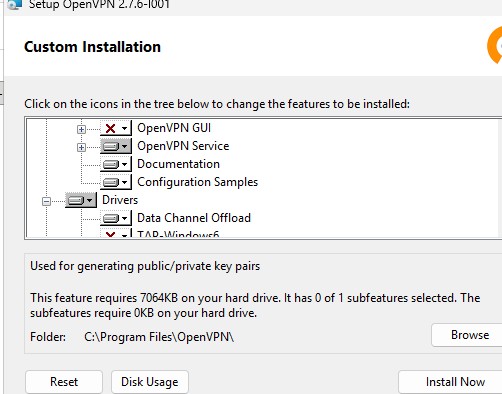Click the Custom Installation heading

click(92, 47)
